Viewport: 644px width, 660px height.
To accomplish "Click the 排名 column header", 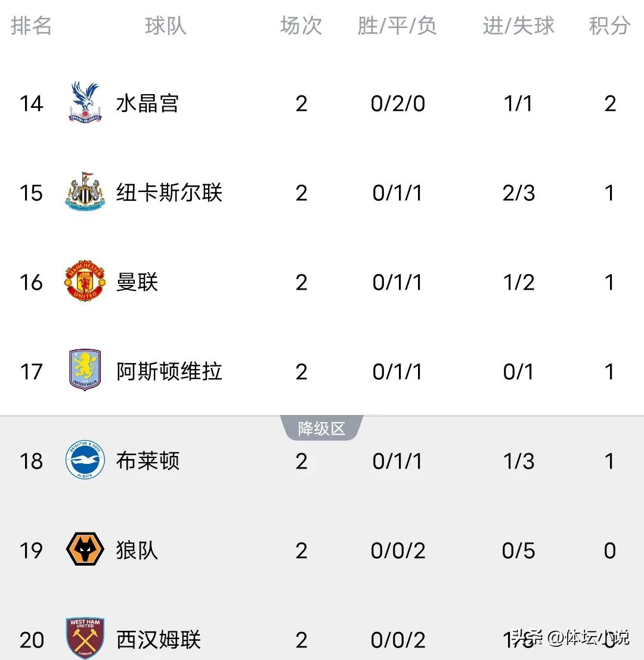I will click(31, 26).
